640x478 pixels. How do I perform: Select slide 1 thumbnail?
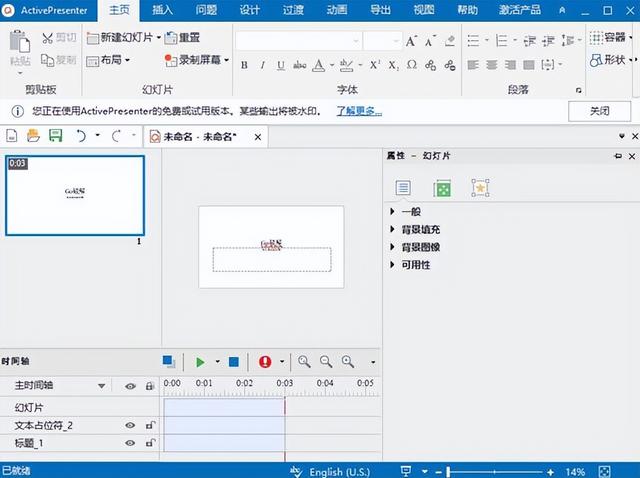click(x=75, y=195)
